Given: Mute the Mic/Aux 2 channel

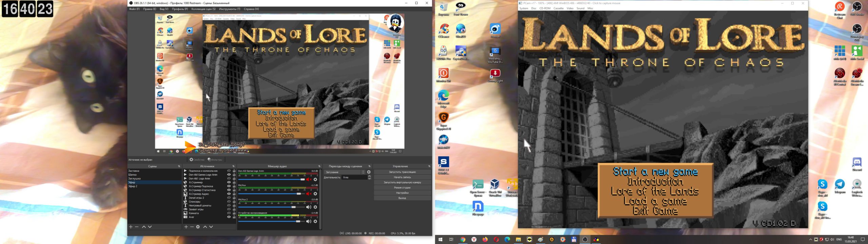Looking at the screenshot, I should click(309, 207).
